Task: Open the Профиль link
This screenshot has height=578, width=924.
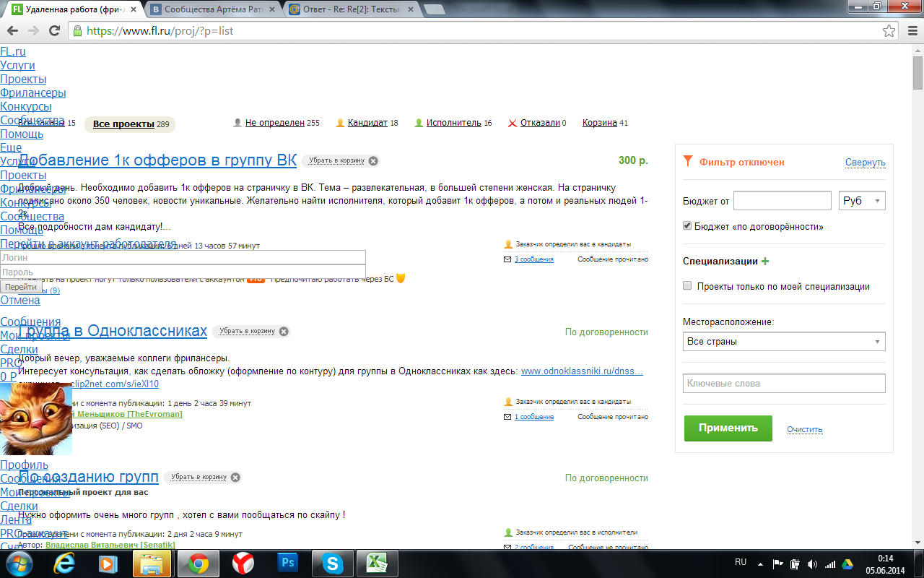Action: pyautogui.click(x=25, y=465)
